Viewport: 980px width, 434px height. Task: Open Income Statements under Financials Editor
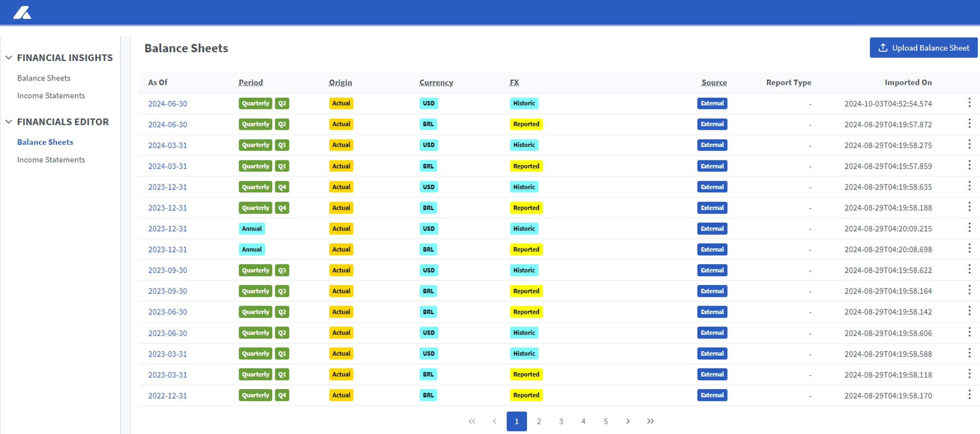51,160
